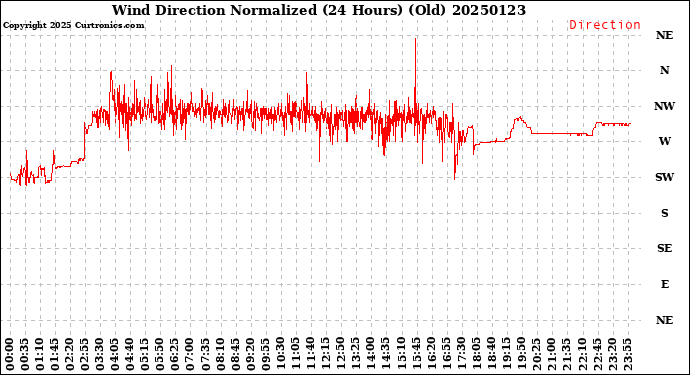Click the 'N' direction axis label
The image size is (690, 375).
pos(664,70)
